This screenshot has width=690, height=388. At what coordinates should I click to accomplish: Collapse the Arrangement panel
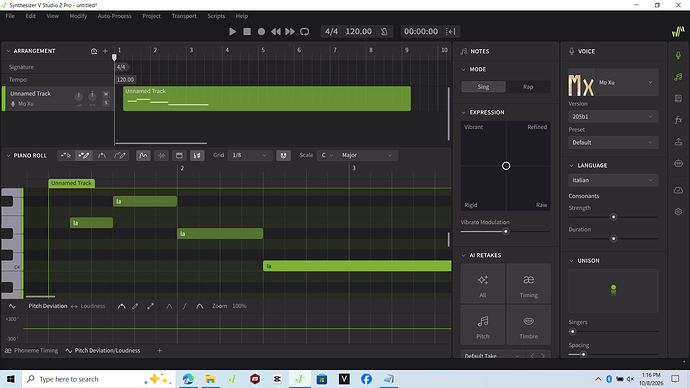[x=8, y=51]
